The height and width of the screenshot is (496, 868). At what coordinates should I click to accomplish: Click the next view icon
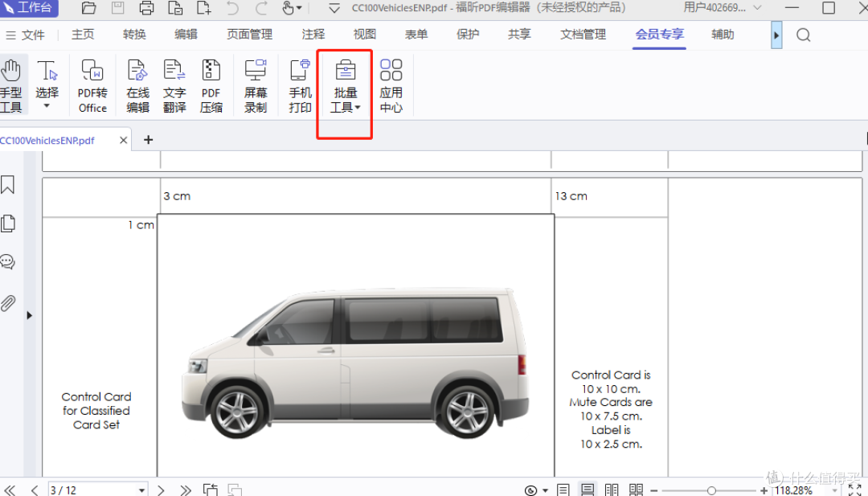235,490
